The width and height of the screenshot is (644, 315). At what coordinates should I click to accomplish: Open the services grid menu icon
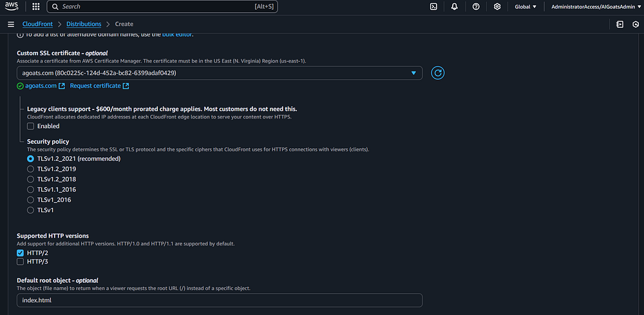pos(35,6)
